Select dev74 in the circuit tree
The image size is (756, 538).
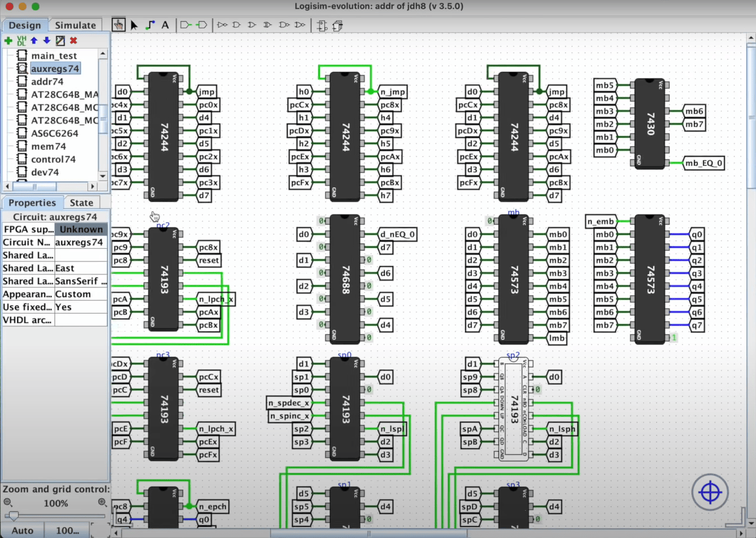pos(44,172)
